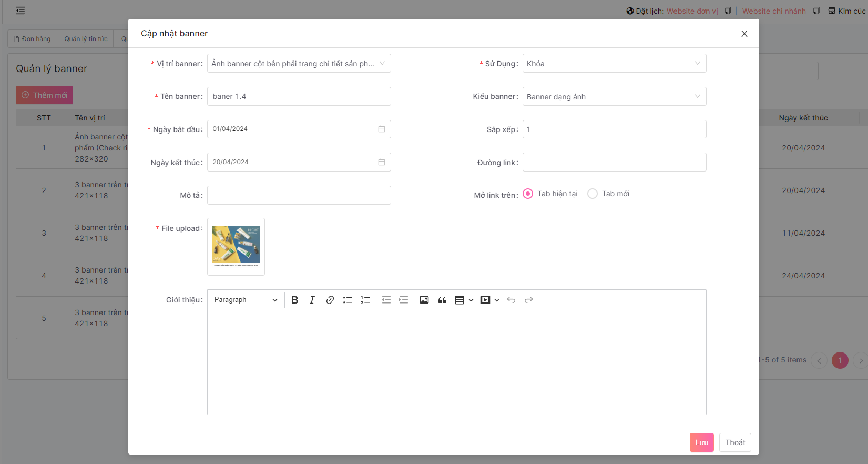Create a bulleted list in the editor
868x464 pixels.
click(x=348, y=300)
